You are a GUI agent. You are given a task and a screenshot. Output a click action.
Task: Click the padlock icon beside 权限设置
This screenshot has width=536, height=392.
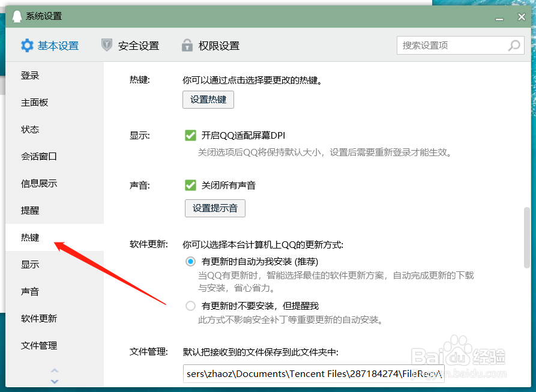187,45
